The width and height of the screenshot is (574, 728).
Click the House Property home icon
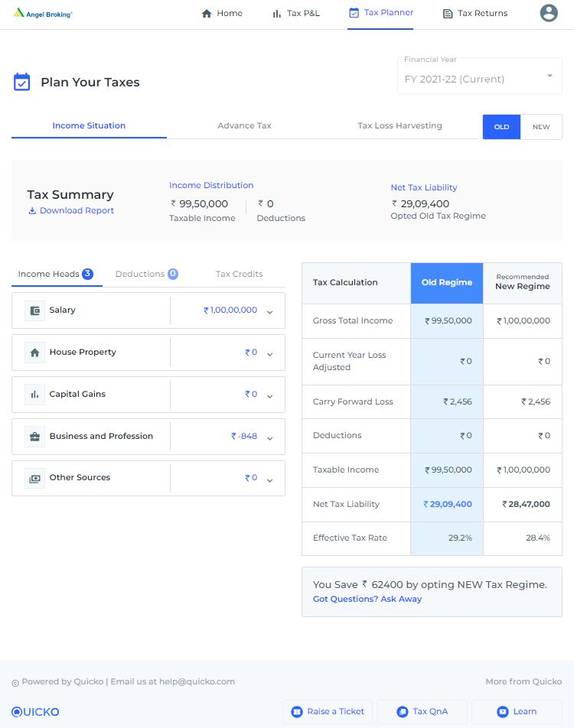[35, 353]
